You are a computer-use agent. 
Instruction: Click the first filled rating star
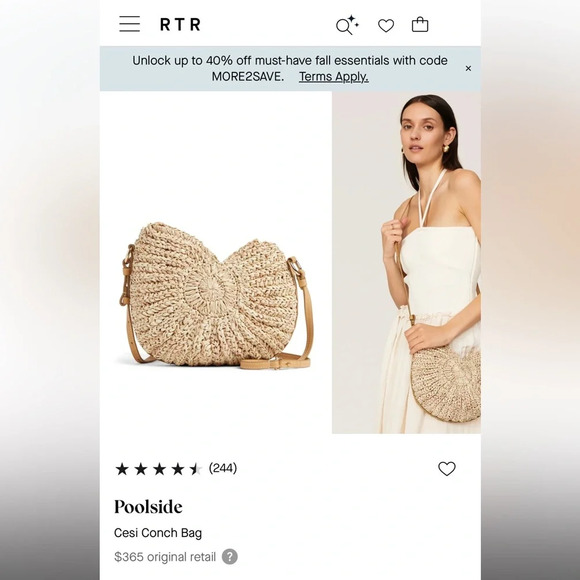click(122, 469)
